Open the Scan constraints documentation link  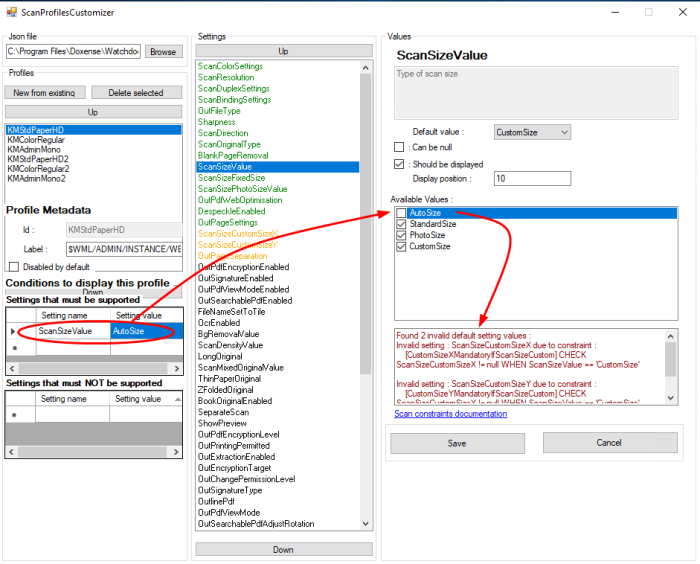click(450, 414)
